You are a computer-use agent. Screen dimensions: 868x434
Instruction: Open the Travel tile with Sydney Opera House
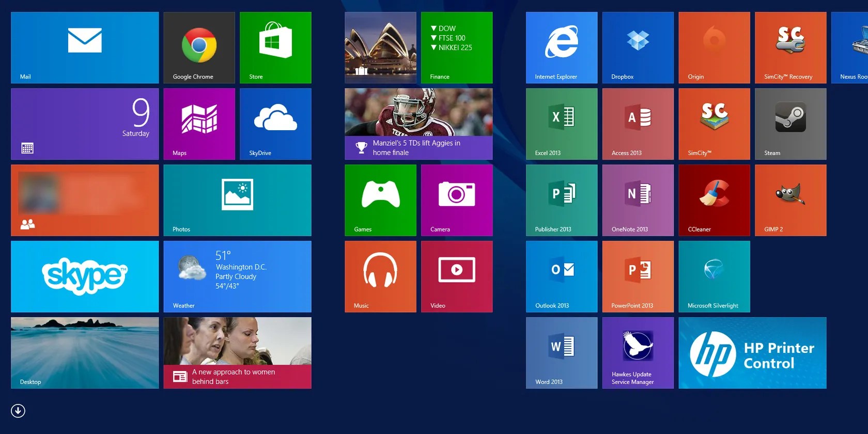click(x=380, y=48)
